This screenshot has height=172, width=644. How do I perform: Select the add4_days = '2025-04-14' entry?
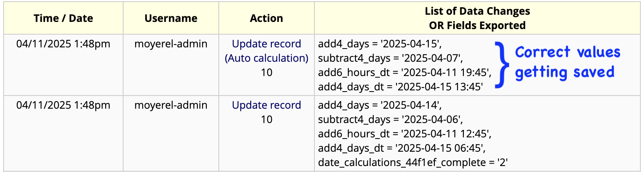tap(380, 105)
